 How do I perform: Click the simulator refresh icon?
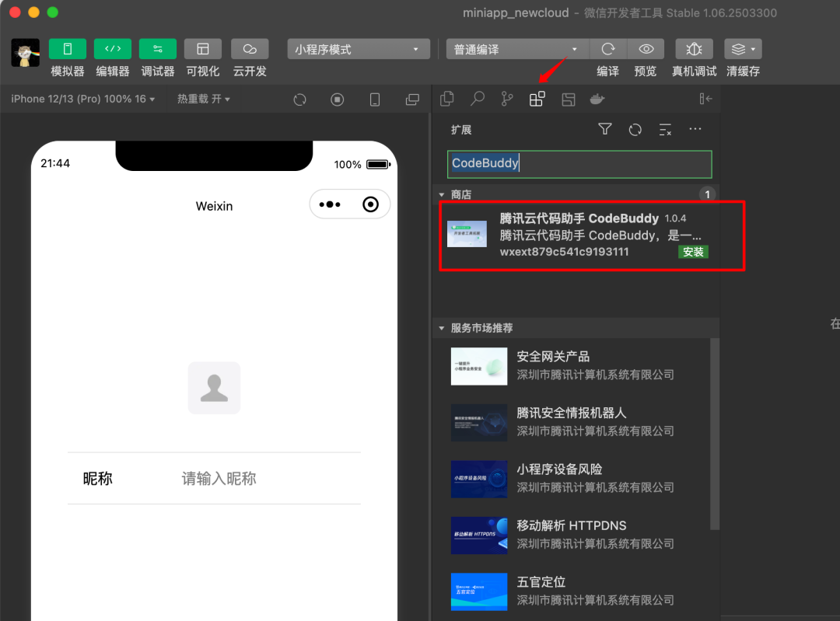[x=300, y=99]
